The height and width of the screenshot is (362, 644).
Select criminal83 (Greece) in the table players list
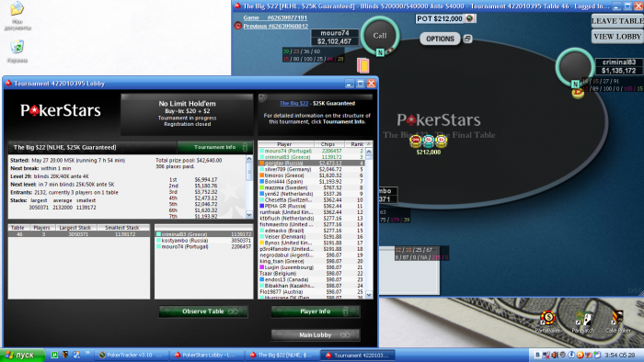click(203, 234)
